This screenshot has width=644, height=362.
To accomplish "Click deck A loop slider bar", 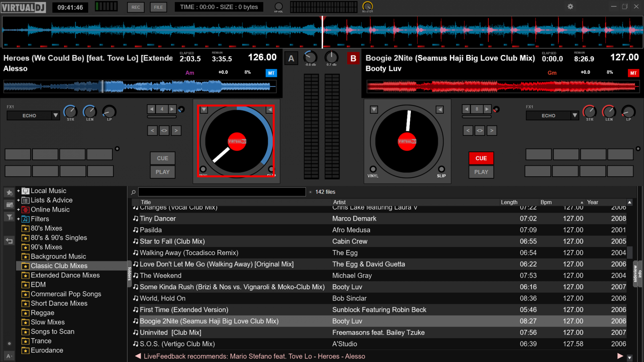I will coord(162,117).
